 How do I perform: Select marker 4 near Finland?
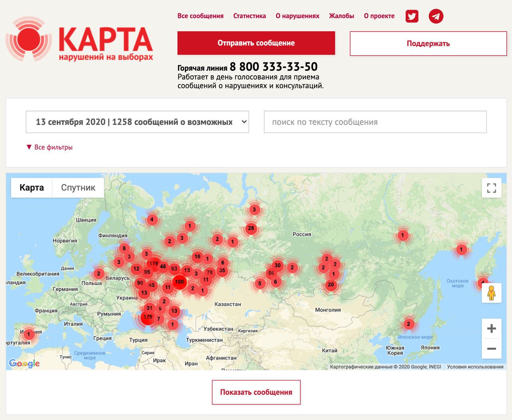coord(152,219)
